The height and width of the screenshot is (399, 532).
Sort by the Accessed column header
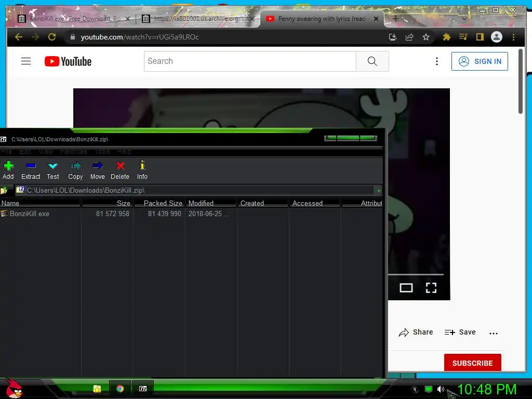pos(315,203)
